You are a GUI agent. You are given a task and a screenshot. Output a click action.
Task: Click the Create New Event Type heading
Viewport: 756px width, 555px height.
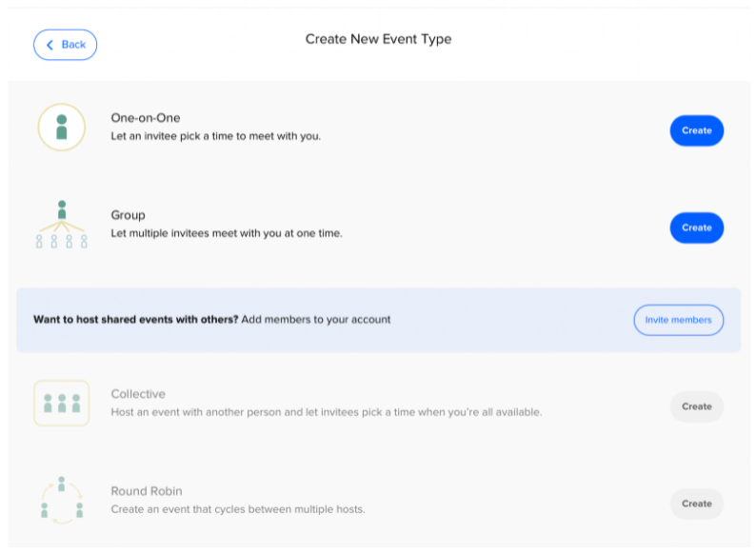pos(379,39)
